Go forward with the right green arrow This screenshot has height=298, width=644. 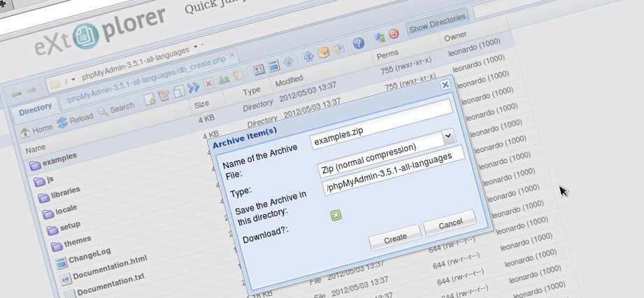[x=31, y=90]
